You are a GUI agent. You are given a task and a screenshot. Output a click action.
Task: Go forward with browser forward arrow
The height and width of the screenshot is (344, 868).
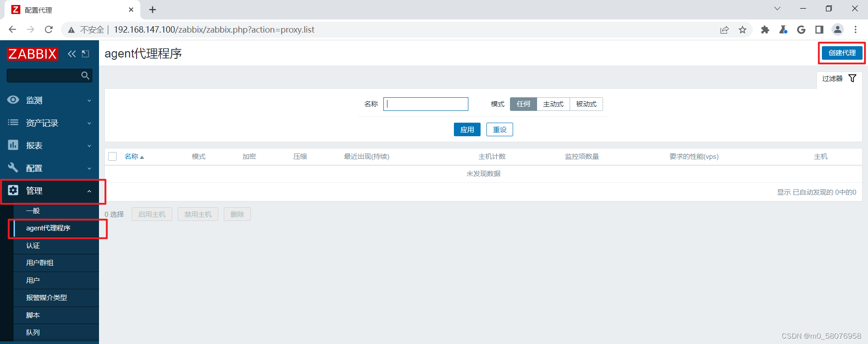tap(30, 29)
